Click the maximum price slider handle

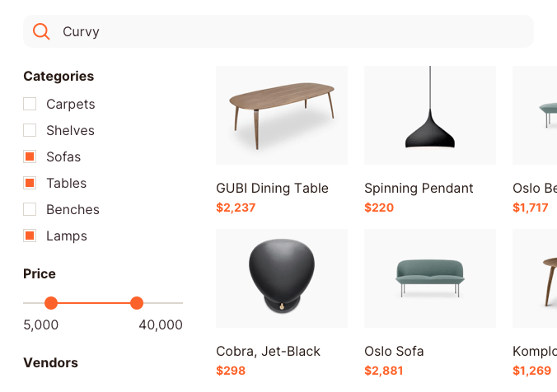(137, 303)
